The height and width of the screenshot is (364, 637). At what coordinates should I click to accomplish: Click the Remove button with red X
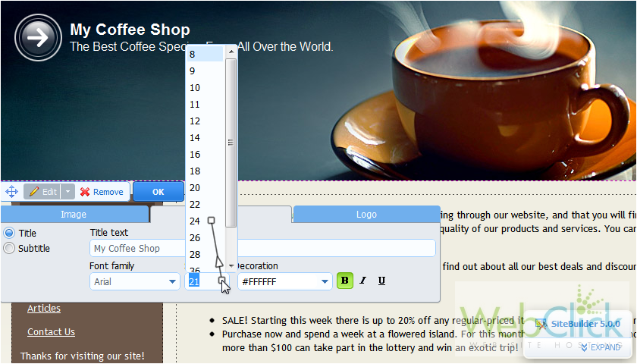coord(102,192)
